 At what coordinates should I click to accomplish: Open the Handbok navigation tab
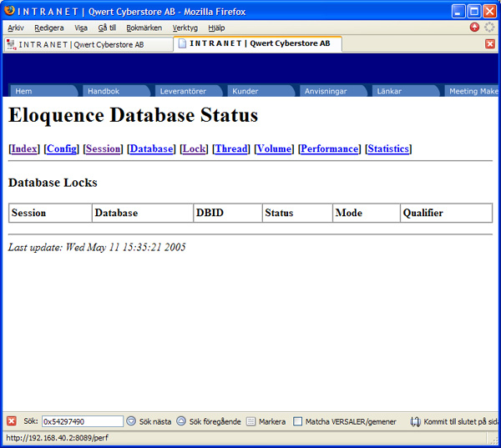pyautogui.click(x=116, y=91)
